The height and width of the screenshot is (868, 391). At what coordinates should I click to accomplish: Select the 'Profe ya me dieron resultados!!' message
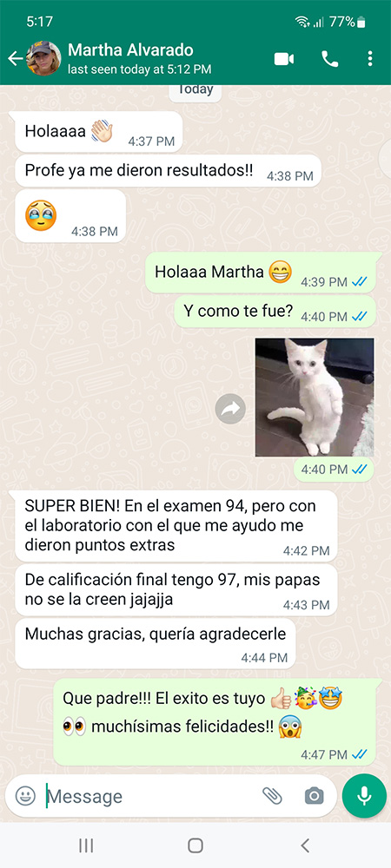click(x=169, y=170)
